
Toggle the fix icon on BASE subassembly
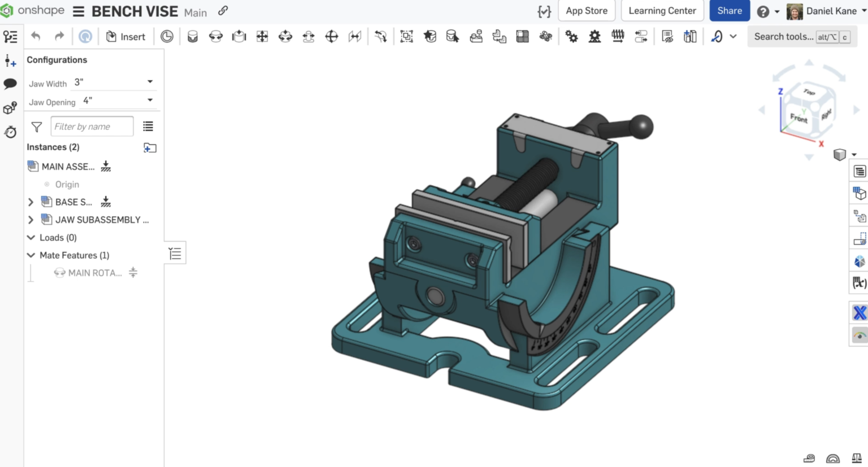coord(106,202)
